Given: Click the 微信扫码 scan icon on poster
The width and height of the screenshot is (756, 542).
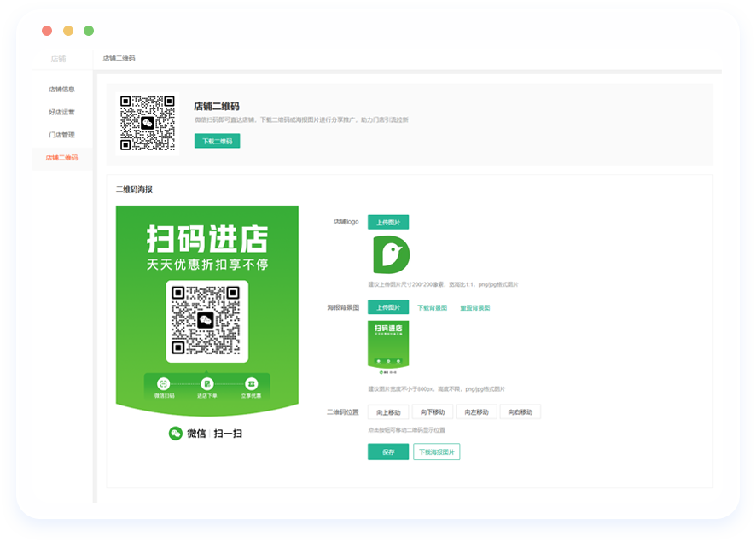Looking at the screenshot, I should point(164,384).
